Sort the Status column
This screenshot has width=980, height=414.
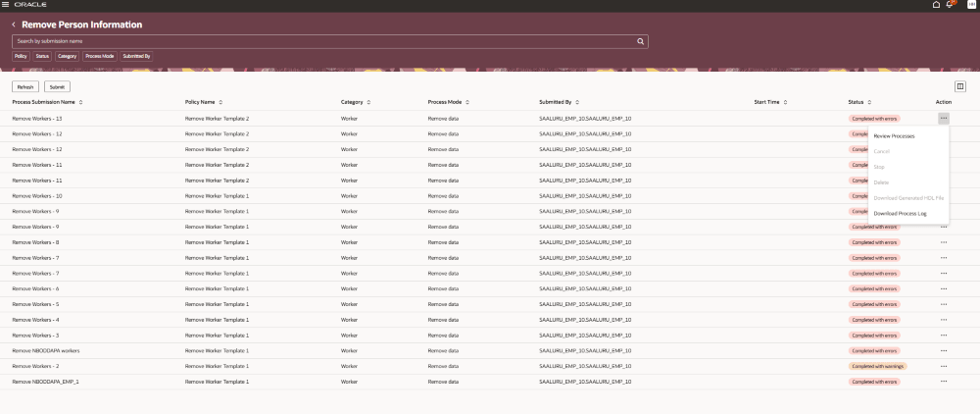coord(869,102)
